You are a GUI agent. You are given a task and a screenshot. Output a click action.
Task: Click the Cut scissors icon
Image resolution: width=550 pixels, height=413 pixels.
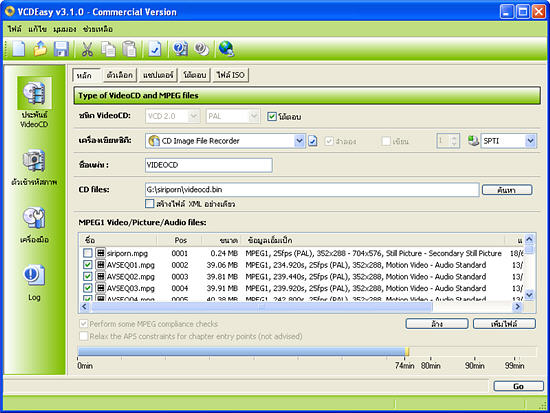click(x=87, y=48)
